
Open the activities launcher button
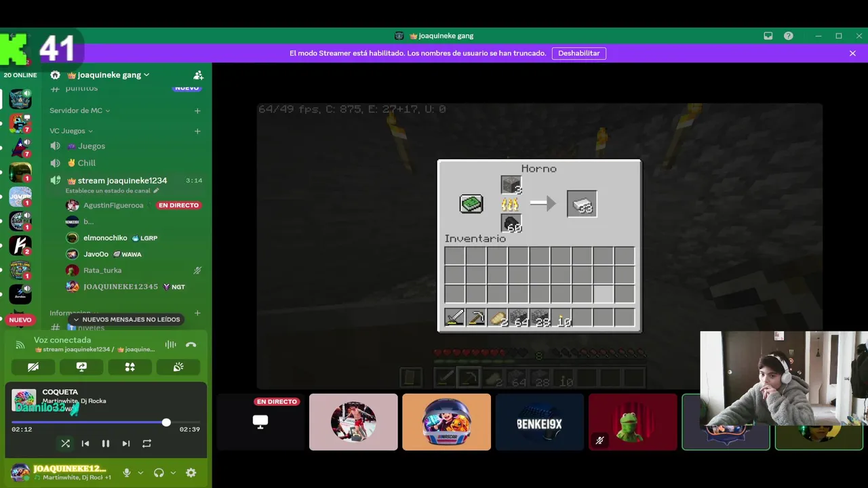click(130, 367)
